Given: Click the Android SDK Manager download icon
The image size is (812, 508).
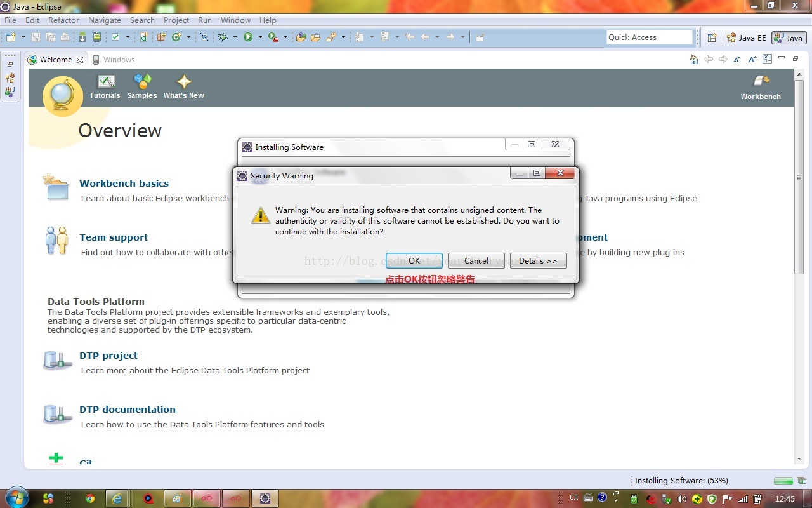Looking at the screenshot, I should tap(82, 37).
